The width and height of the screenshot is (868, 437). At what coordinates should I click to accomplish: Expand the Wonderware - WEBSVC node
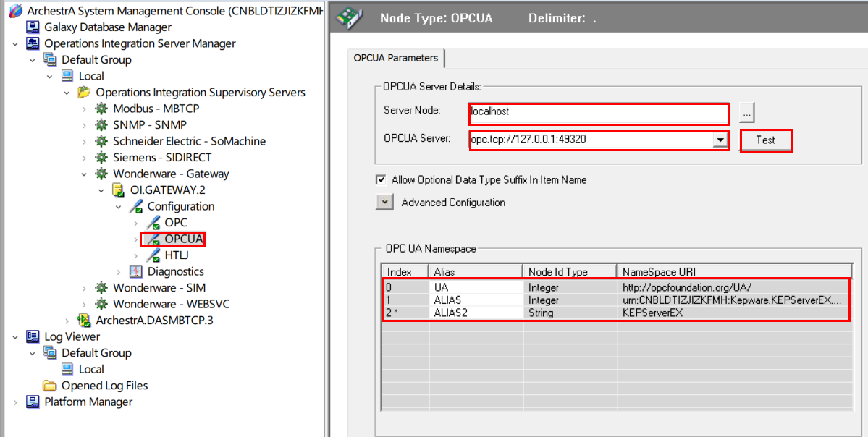coord(84,303)
